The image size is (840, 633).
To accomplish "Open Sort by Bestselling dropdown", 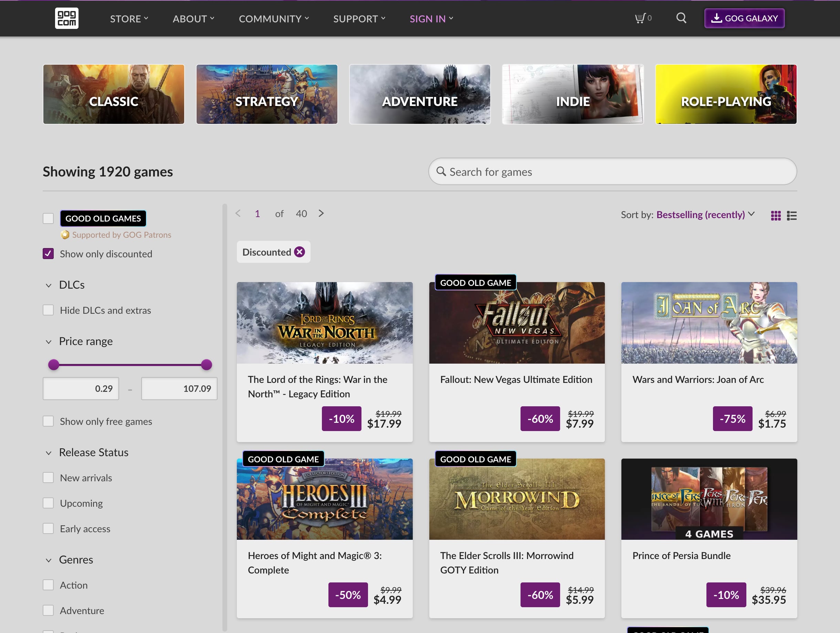I will point(705,214).
